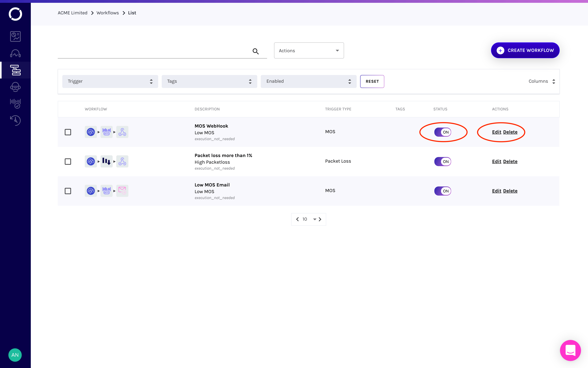Click the webhook action icon in MOS WebHook row

pos(122,132)
